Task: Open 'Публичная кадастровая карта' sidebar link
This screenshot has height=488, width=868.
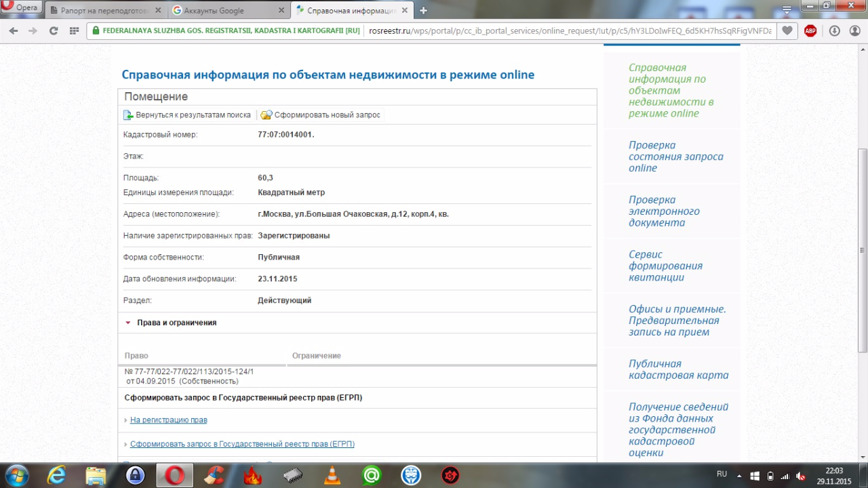Action: pos(678,369)
